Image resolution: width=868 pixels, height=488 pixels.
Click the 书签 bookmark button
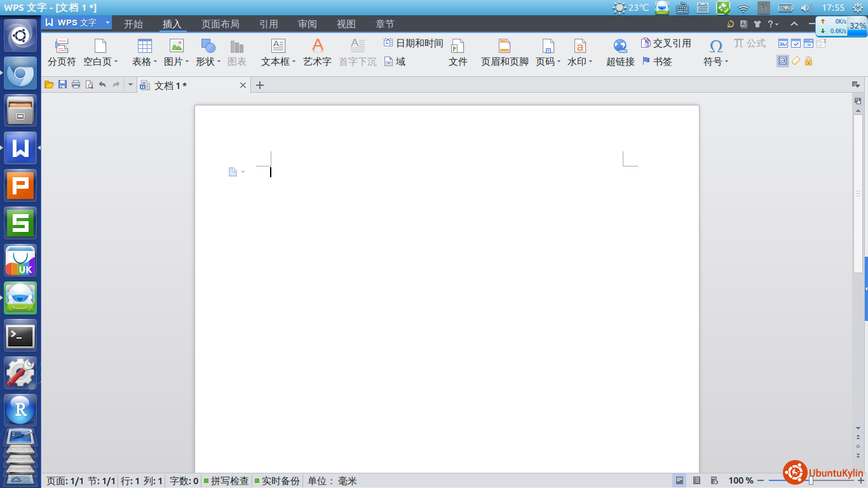[657, 62]
